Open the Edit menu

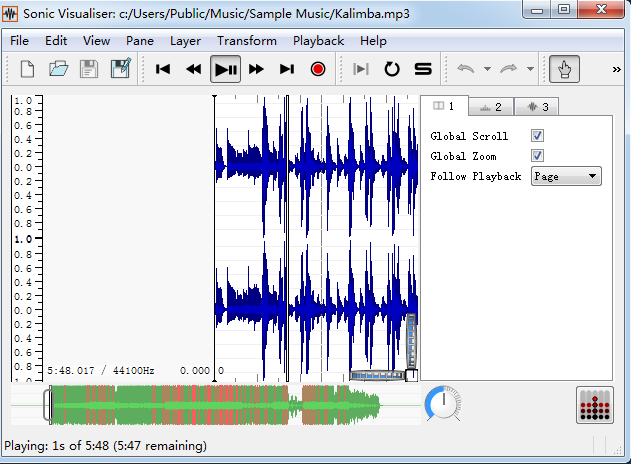point(56,41)
